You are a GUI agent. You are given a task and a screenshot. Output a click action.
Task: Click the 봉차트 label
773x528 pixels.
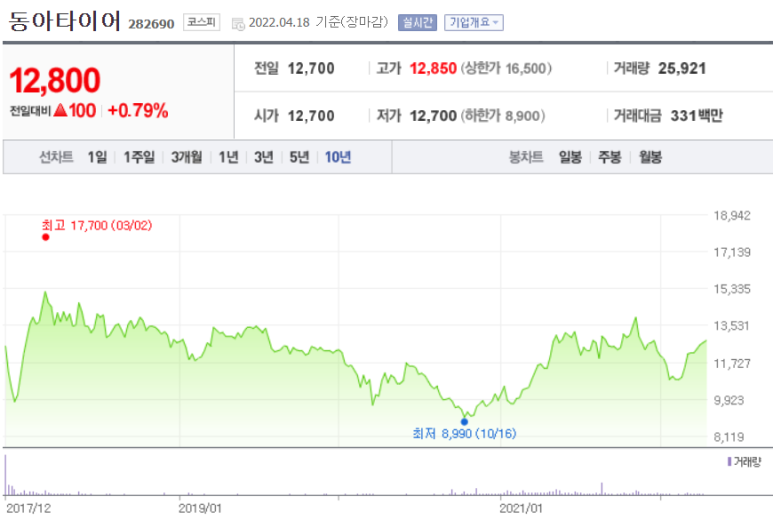pos(526,157)
